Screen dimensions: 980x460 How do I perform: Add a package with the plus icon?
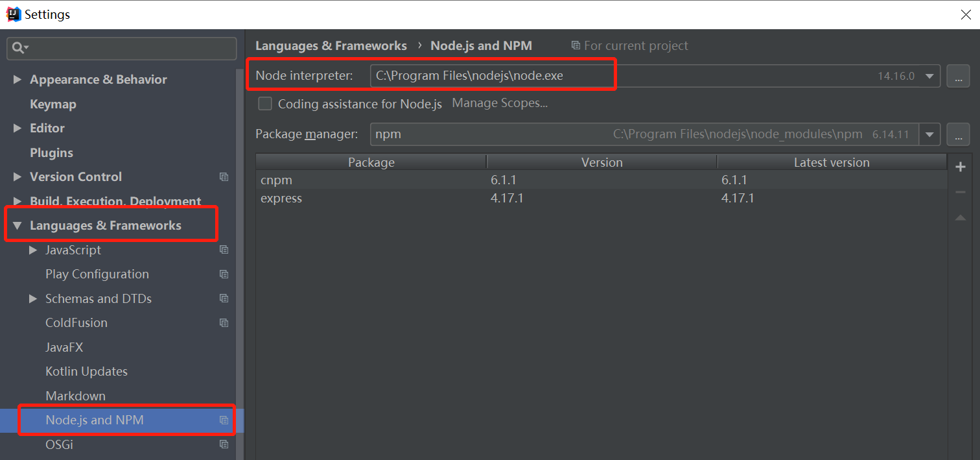[961, 167]
